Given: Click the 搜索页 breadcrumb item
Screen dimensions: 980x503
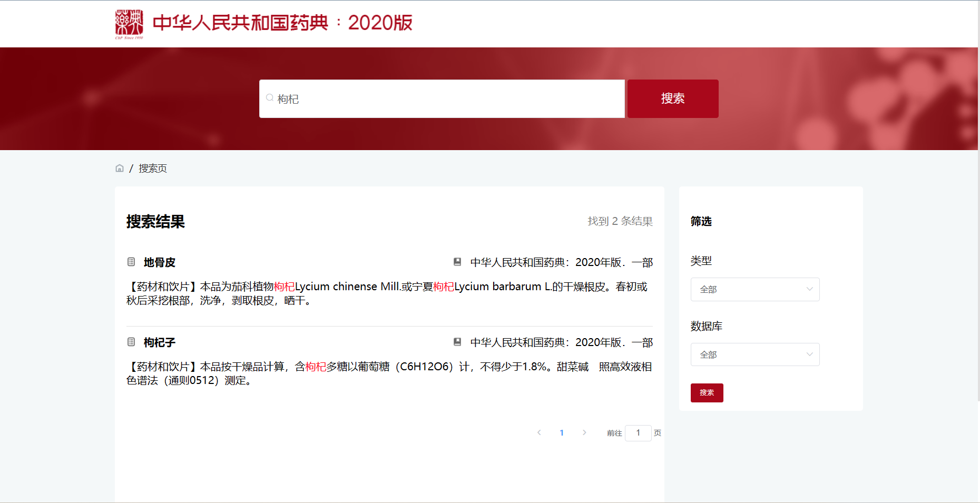Looking at the screenshot, I should [x=153, y=168].
